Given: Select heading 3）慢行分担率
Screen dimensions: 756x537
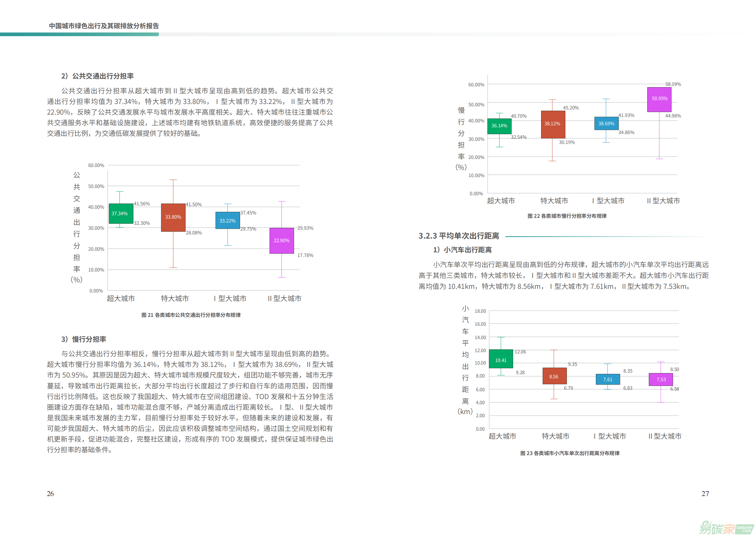Looking at the screenshot, I should 84,339.
